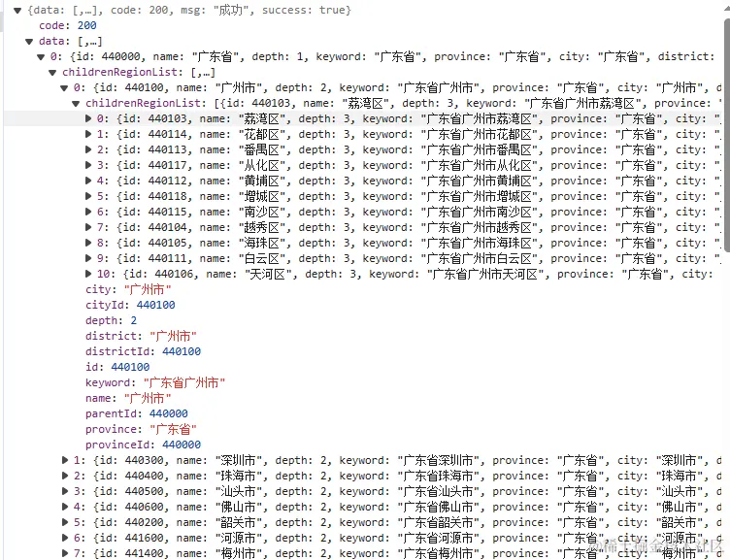Select the districtId: 440100 property
The image size is (730, 560).
pos(144,352)
